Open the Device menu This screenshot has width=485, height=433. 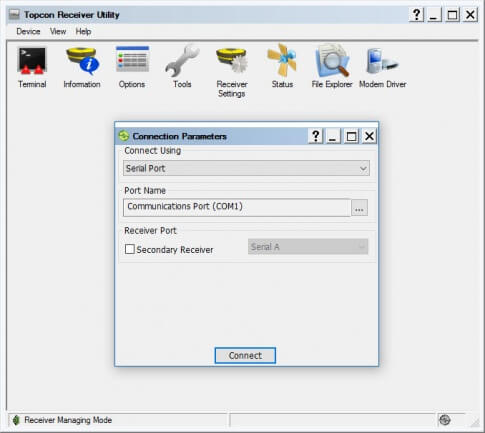[x=28, y=32]
